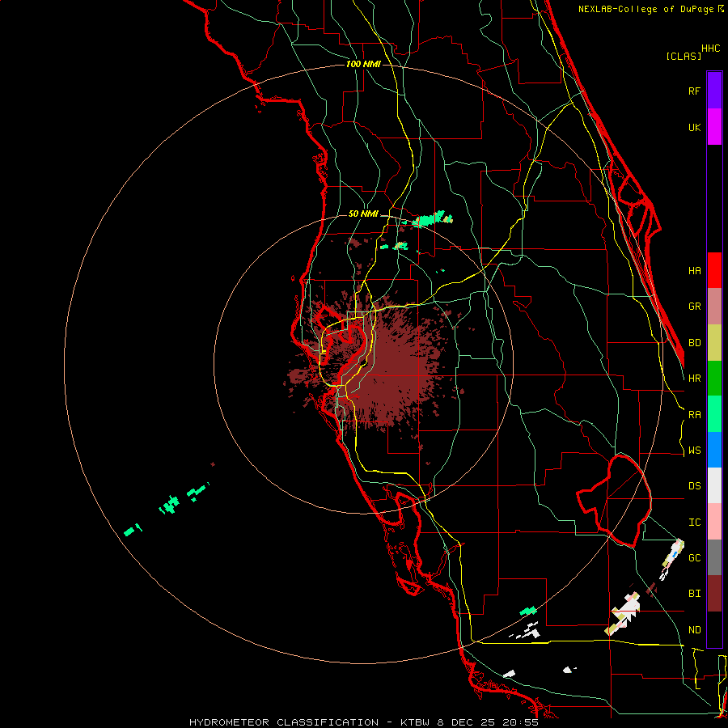Click the HA legend label
Screen dimensions: 728x728
pos(694,271)
